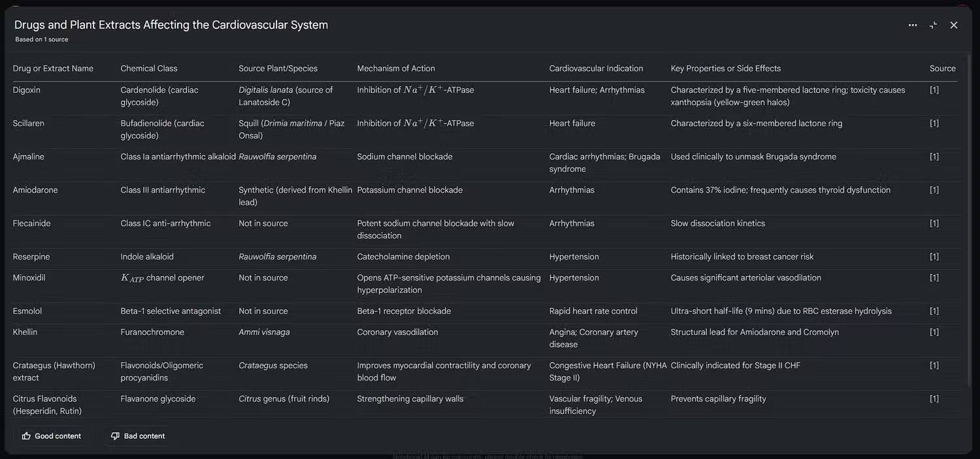Click the [1] citation in the Amiodarone row

coord(934,190)
